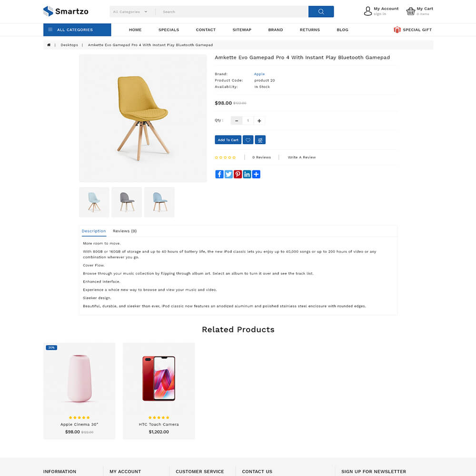Viewport: 476px width, 476px height.
Task: Click the compare product icon
Action: coord(260,139)
